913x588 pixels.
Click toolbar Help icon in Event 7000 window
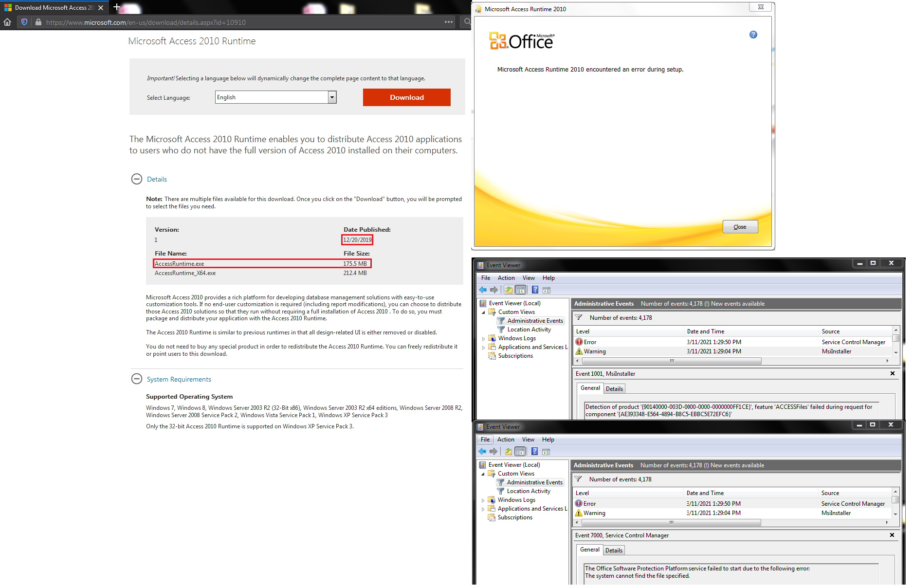[x=534, y=452]
